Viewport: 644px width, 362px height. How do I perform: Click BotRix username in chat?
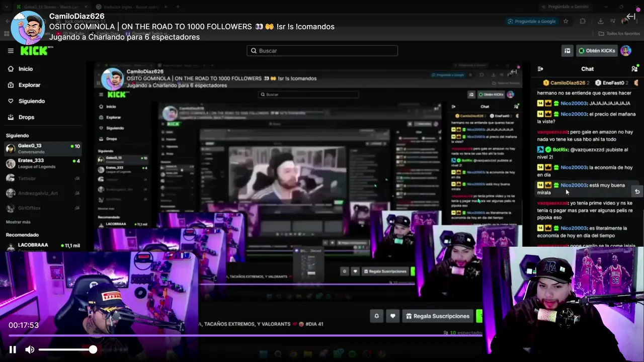pos(561,150)
